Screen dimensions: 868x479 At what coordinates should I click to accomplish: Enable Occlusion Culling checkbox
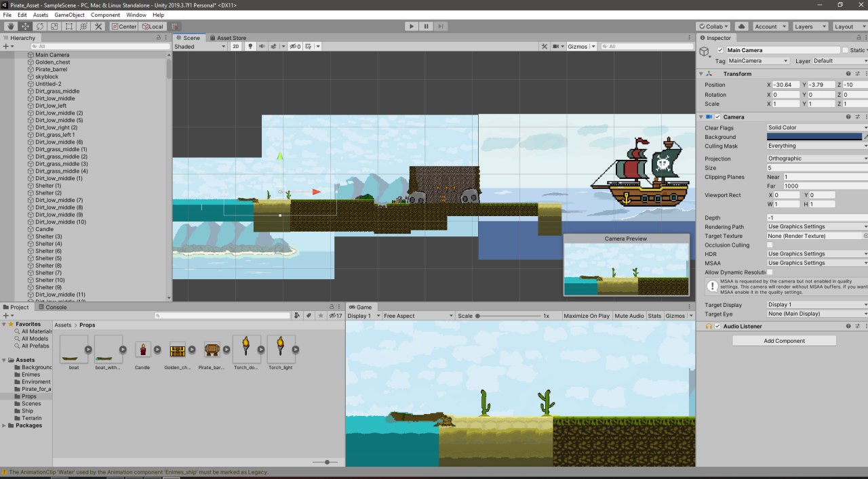(x=770, y=245)
